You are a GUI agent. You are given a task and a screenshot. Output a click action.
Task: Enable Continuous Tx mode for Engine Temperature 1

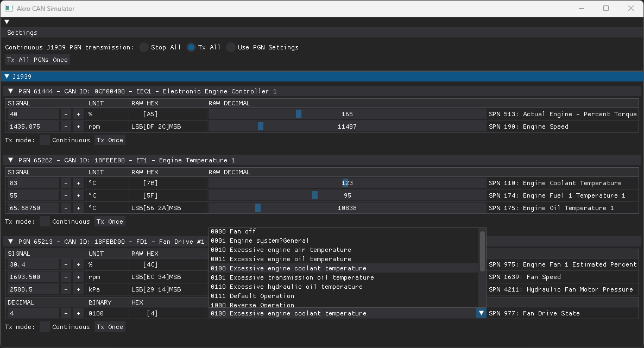point(44,222)
